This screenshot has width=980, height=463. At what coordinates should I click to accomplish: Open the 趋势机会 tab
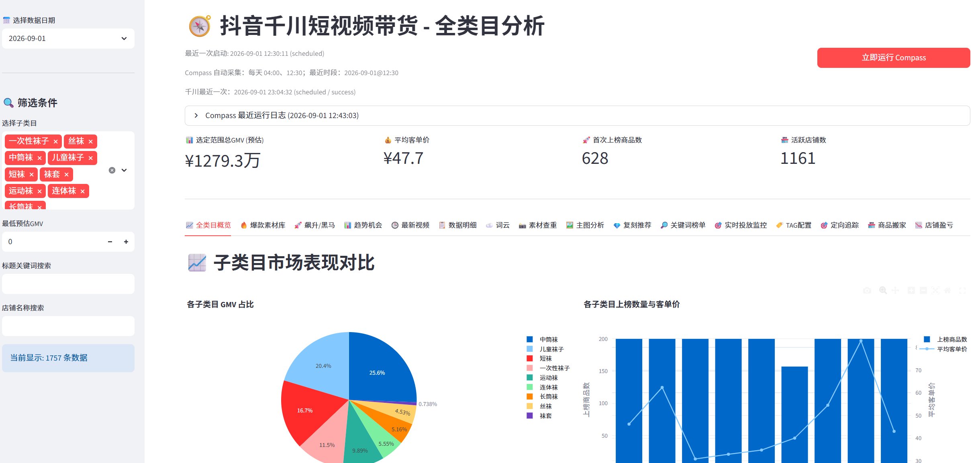(x=363, y=225)
